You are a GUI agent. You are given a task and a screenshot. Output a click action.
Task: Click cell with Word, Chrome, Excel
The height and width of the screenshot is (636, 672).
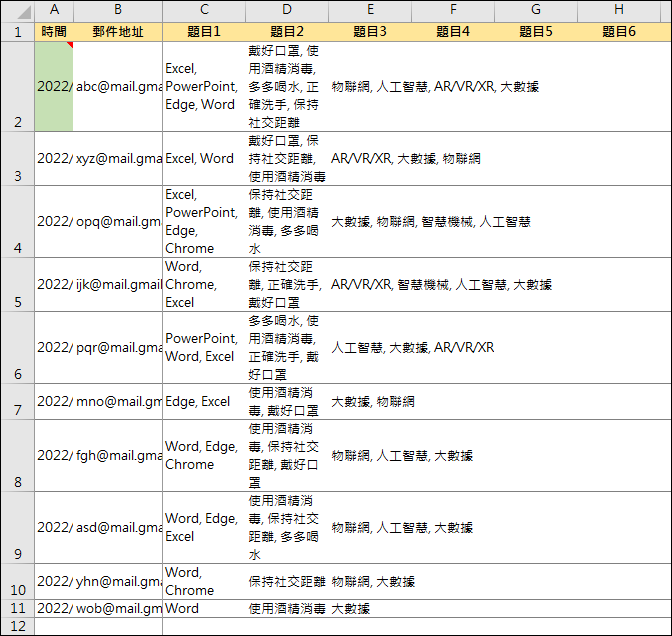coord(204,285)
